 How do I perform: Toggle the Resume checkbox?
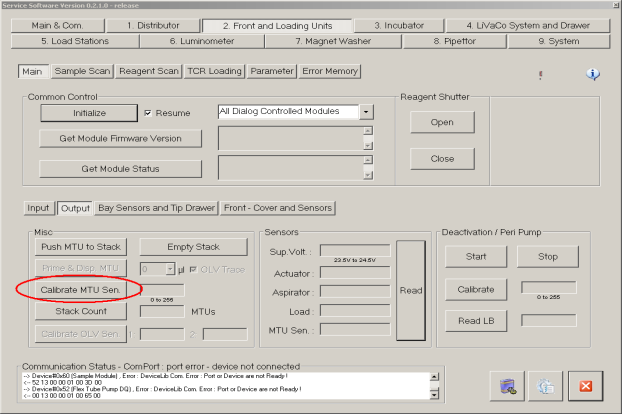tap(148, 113)
